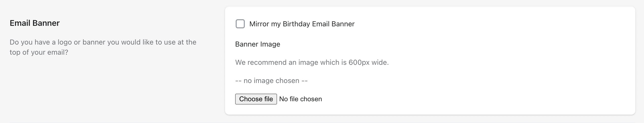This screenshot has height=123, width=644.
Task: Click the word "logo" in the section description
Action: pyautogui.click(x=65, y=42)
